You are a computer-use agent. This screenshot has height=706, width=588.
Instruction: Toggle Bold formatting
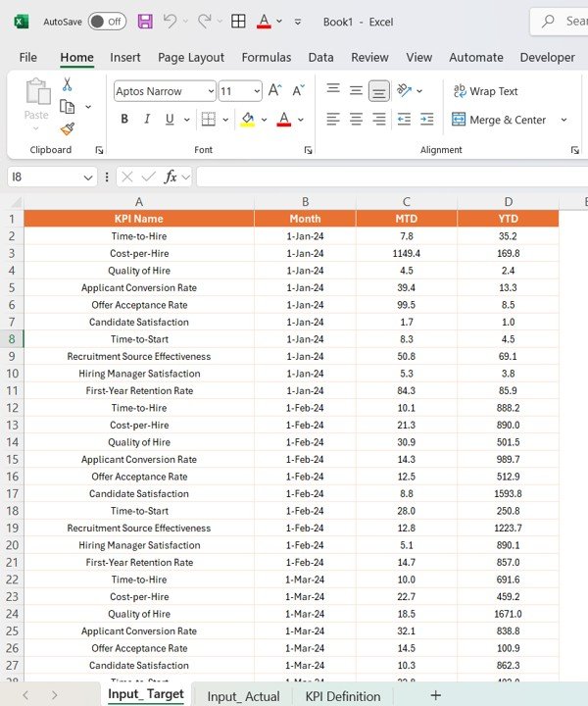tap(124, 120)
